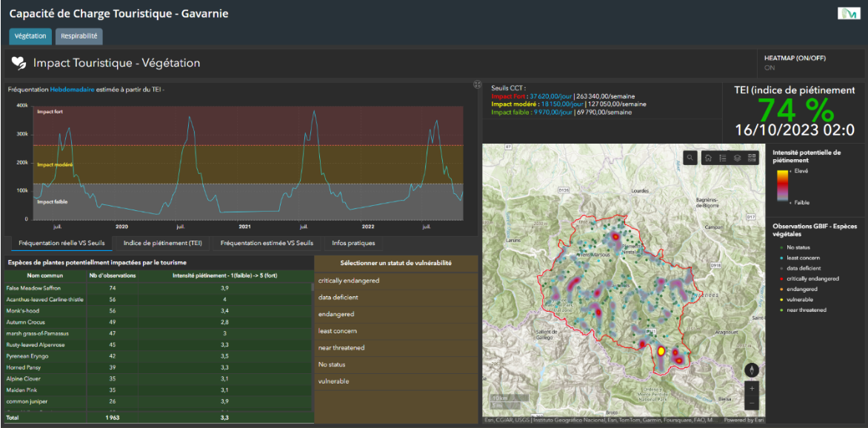Zoom out on the map
The image size is (868, 428).
752,404
